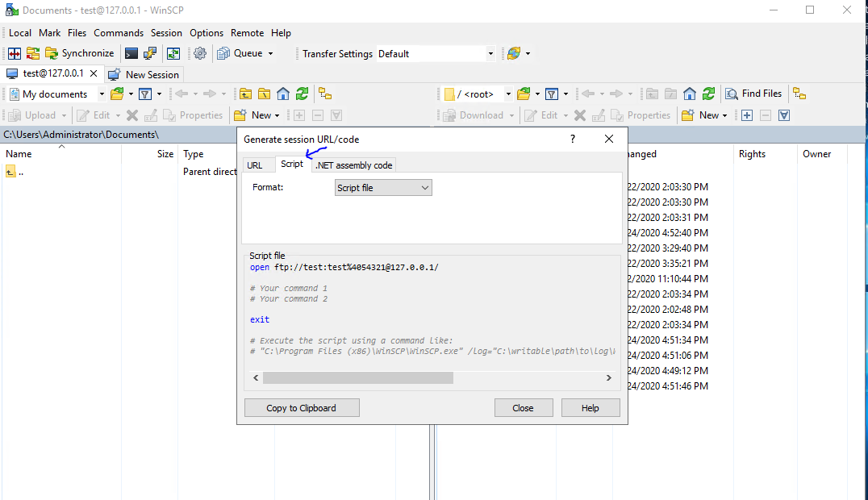868x500 pixels.
Task: Close the test@127.0.0.1 session tab
Action: pyautogui.click(x=94, y=73)
